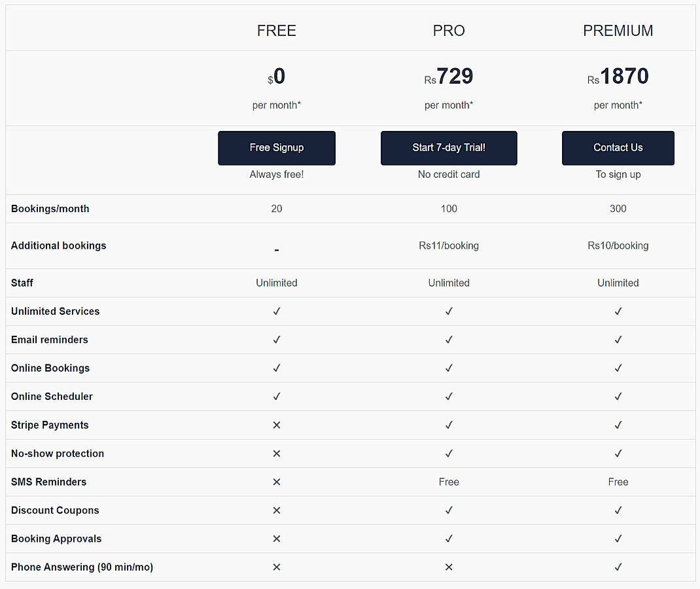Click Free plan checkmark for Online Scheduler

[x=276, y=397]
